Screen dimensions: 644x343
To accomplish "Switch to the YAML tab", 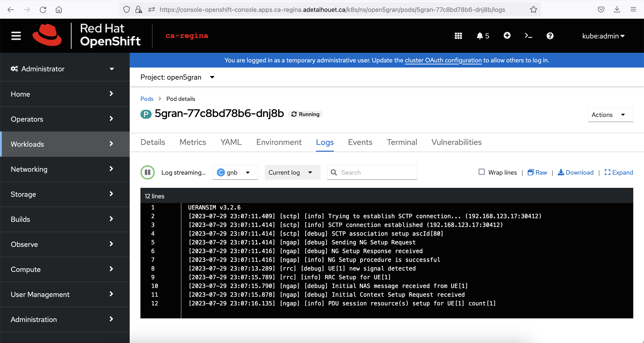I will (231, 142).
